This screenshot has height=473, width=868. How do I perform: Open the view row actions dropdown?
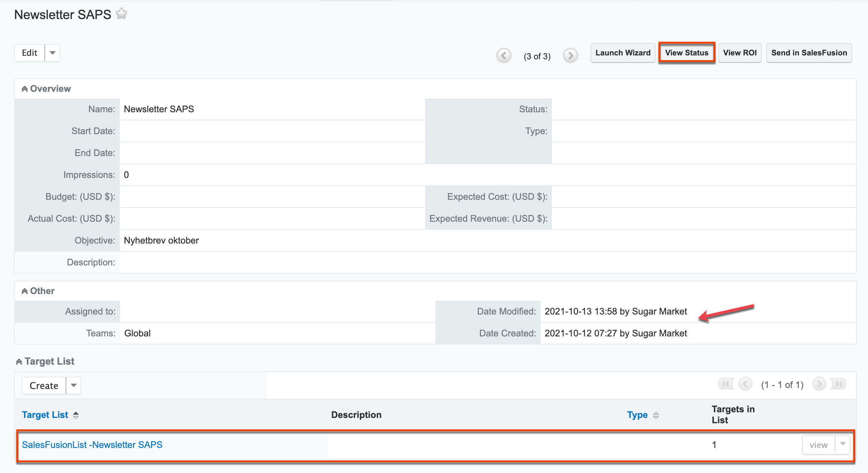(x=843, y=444)
